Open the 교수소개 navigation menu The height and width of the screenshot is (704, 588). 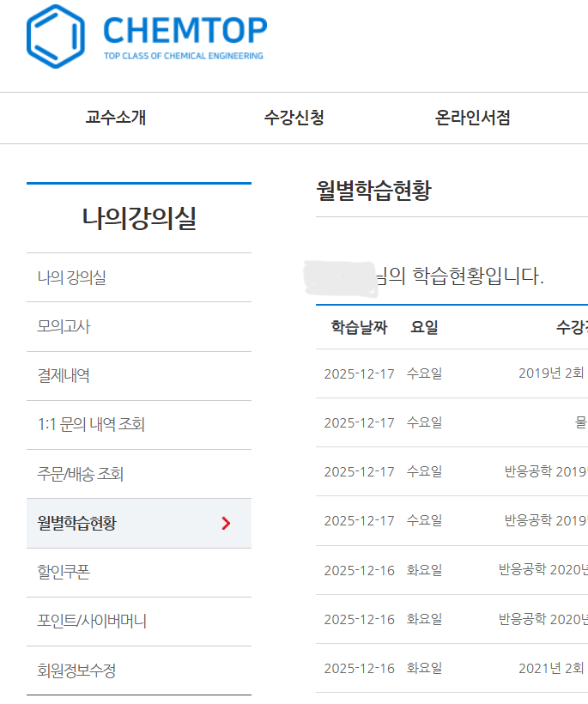(x=116, y=118)
